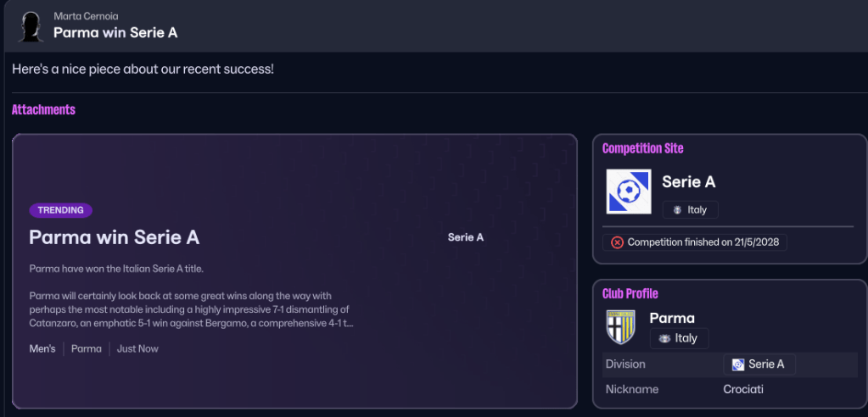Viewport: 868px width, 417px height.
Task: Open the Italy button in Club Profile
Action: click(x=679, y=338)
